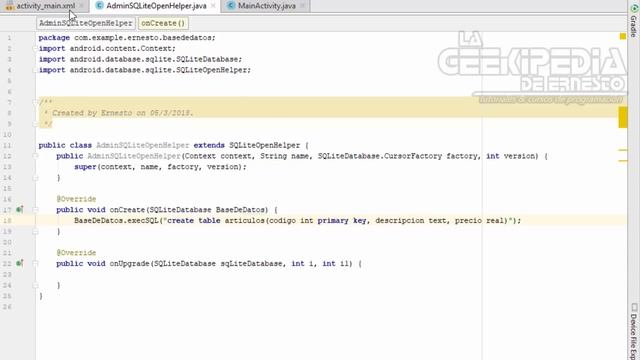Click the import SQLiteOpenHelper line
640x360 pixels.
click(144, 70)
